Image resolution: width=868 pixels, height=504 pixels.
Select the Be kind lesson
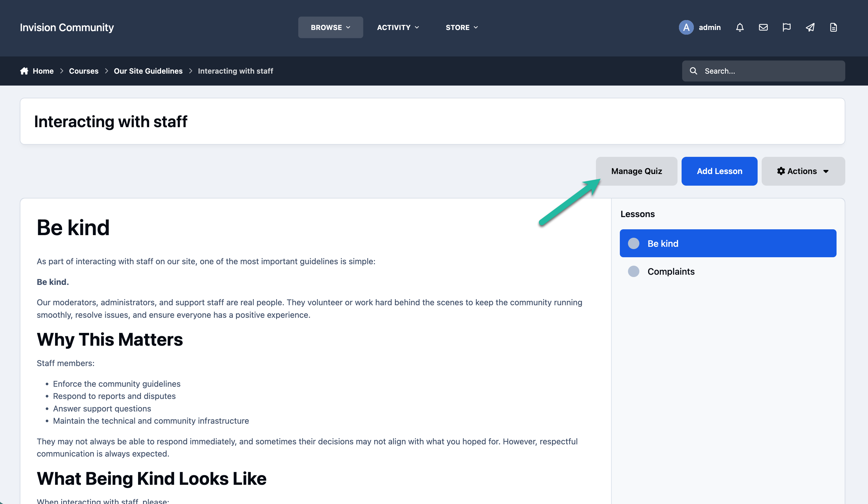point(728,243)
